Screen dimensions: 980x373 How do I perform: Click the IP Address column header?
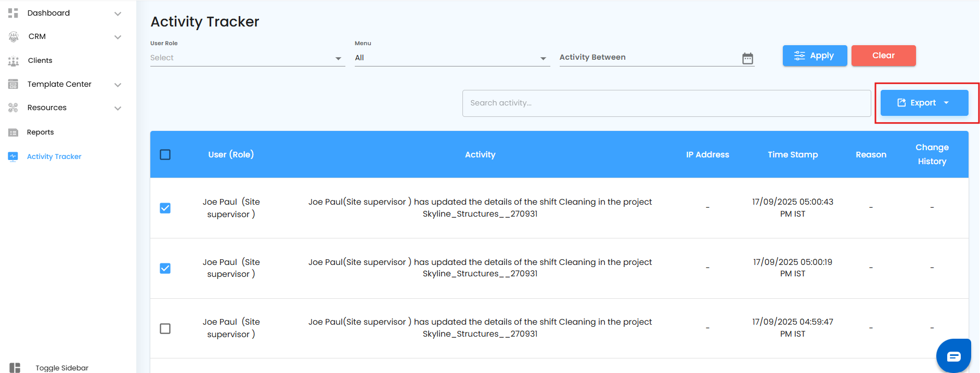[707, 154]
